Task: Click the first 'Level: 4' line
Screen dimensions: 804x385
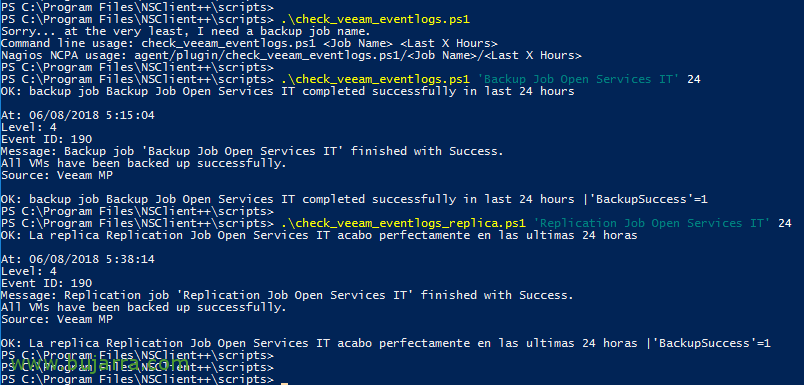Action: [29, 127]
